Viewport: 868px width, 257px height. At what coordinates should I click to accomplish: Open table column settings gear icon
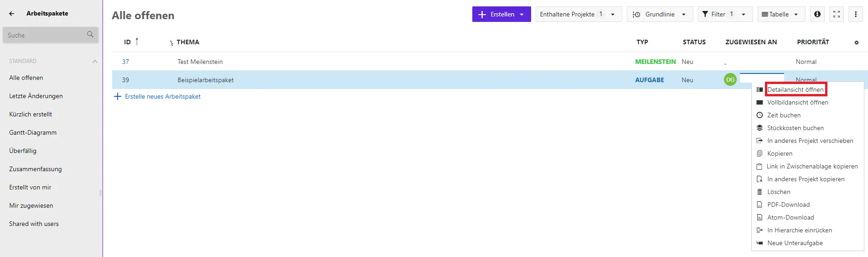[856, 42]
